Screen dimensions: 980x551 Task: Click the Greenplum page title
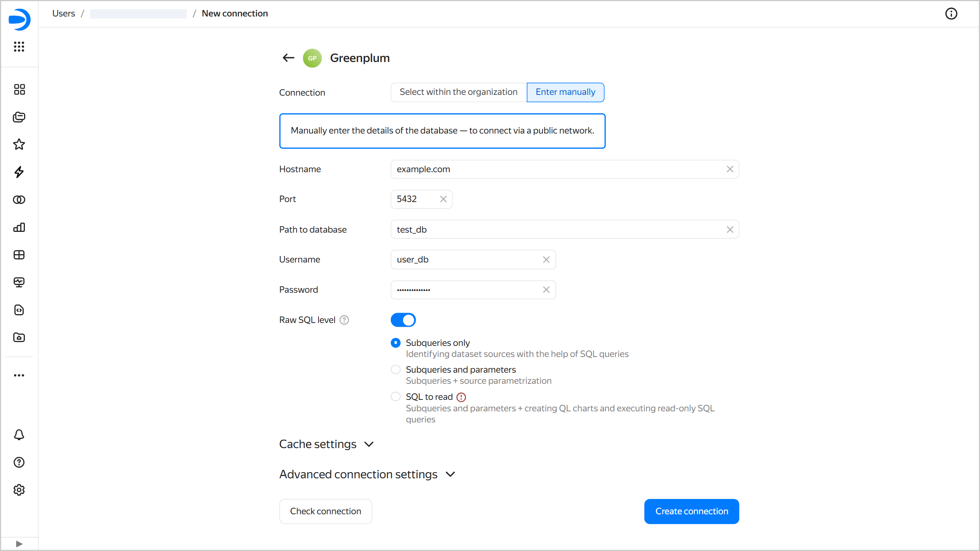coord(360,58)
